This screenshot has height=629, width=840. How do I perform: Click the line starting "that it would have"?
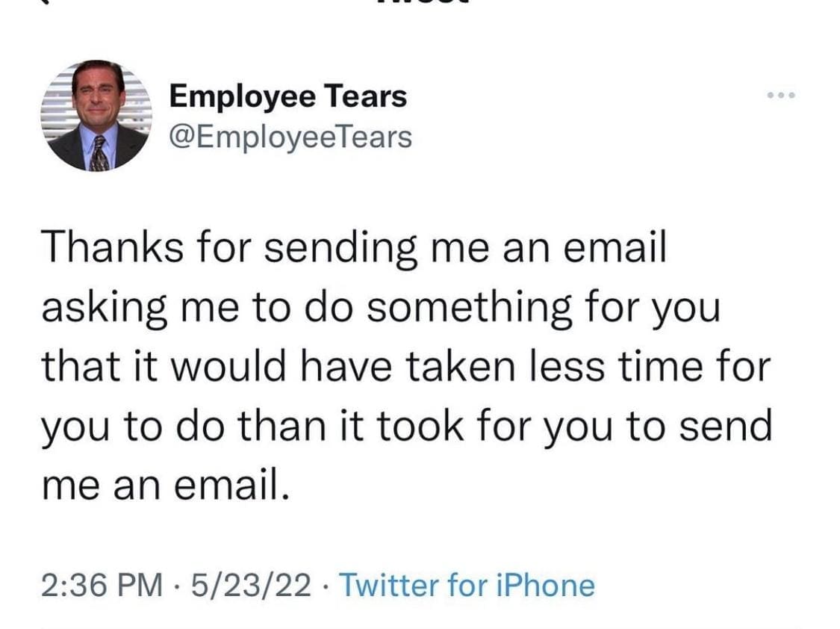pos(406,367)
